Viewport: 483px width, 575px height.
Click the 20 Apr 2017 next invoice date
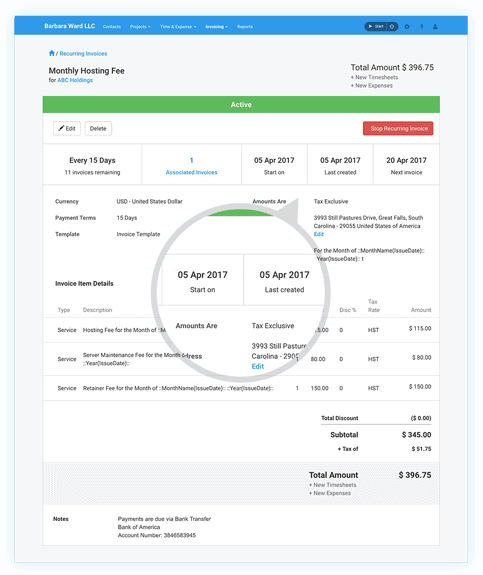pos(406,160)
